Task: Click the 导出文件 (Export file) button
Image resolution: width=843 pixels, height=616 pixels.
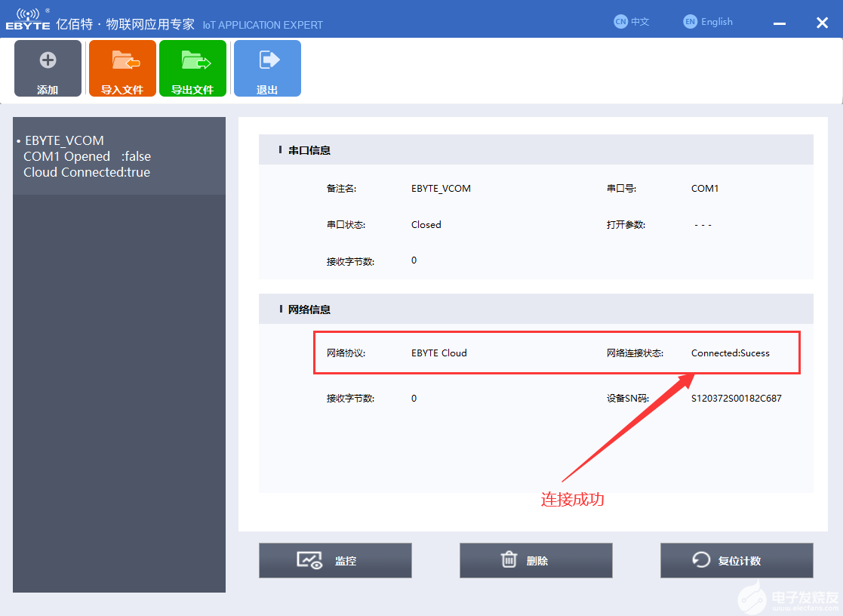Action: (192, 69)
